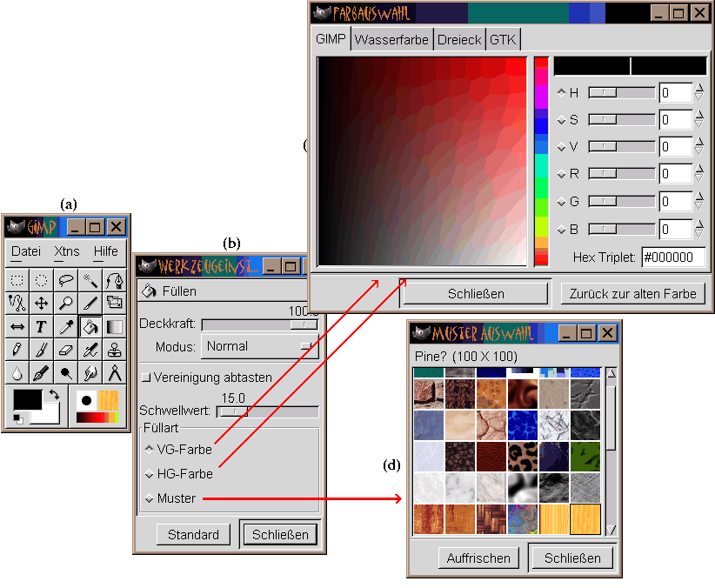The height and width of the screenshot is (588, 715).
Task: Select the rectangular selection tool
Action: click(17, 280)
